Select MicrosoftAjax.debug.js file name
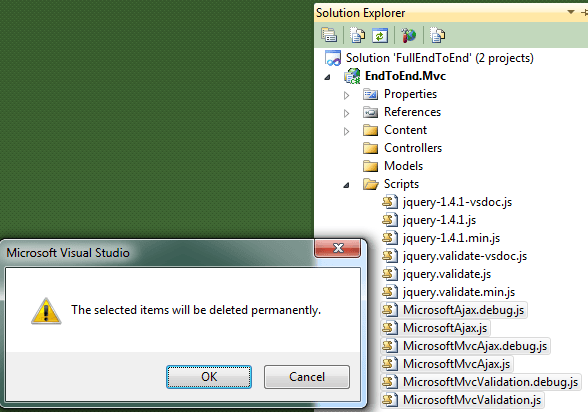The height and width of the screenshot is (412, 588). point(464,310)
